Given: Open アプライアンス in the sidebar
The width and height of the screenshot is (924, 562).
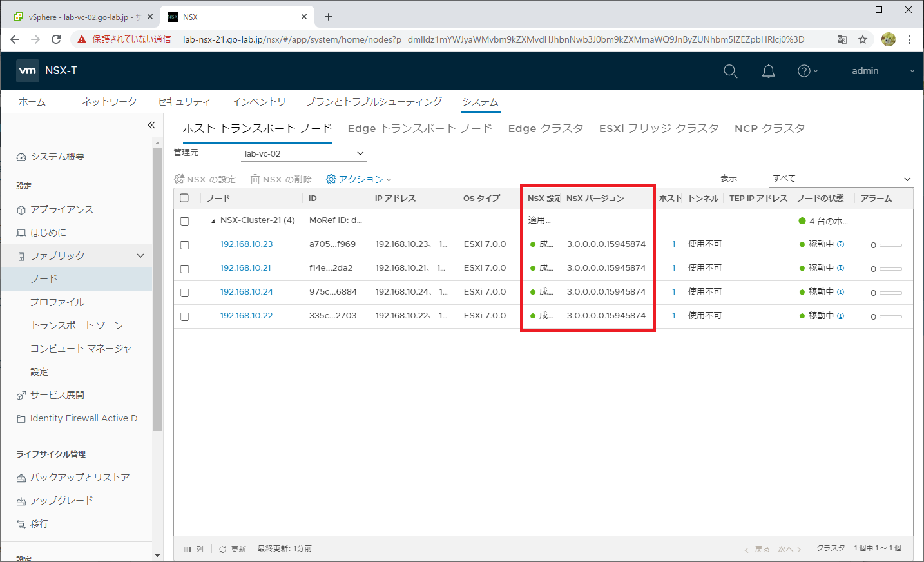Looking at the screenshot, I should 62,209.
